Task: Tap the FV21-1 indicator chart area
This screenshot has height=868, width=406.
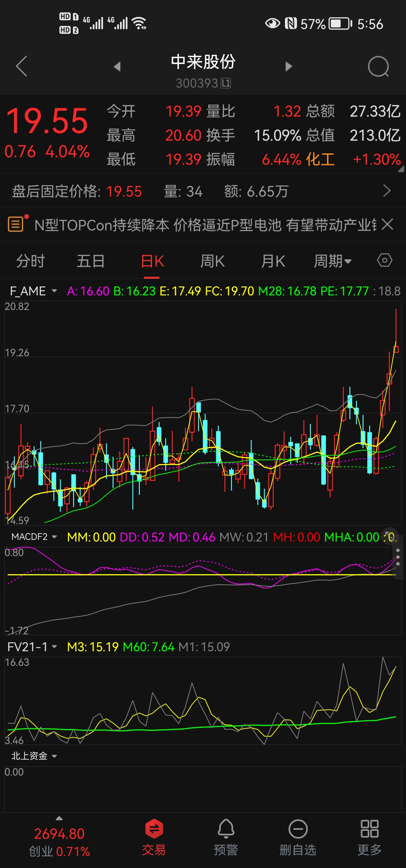Action: pos(203,700)
